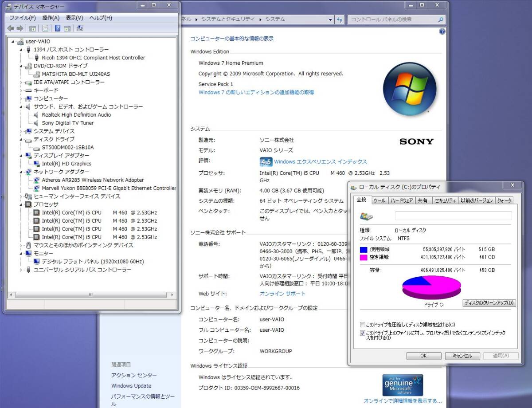
Task: Click the システムとセキュリティ breadcrumb in address bar
Action: [228, 20]
